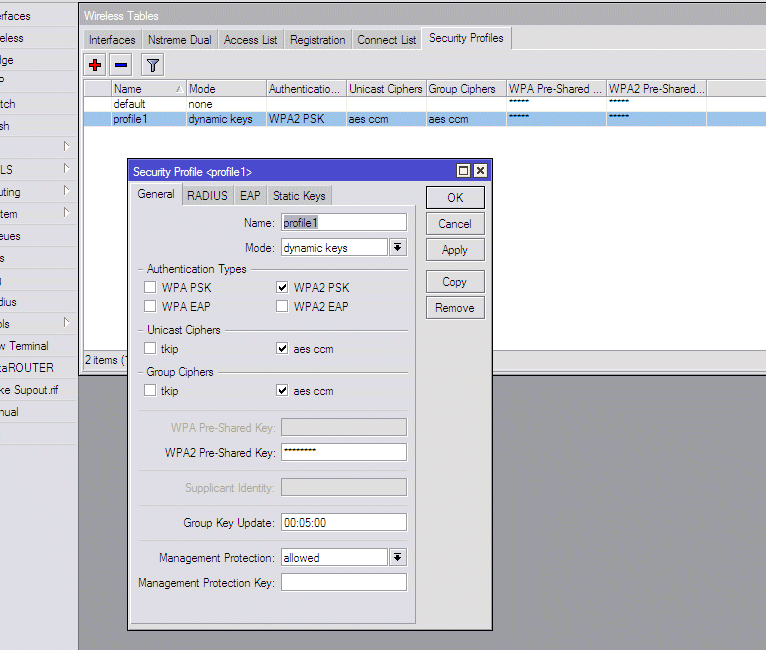Switch to Registration tab

click(x=318, y=40)
